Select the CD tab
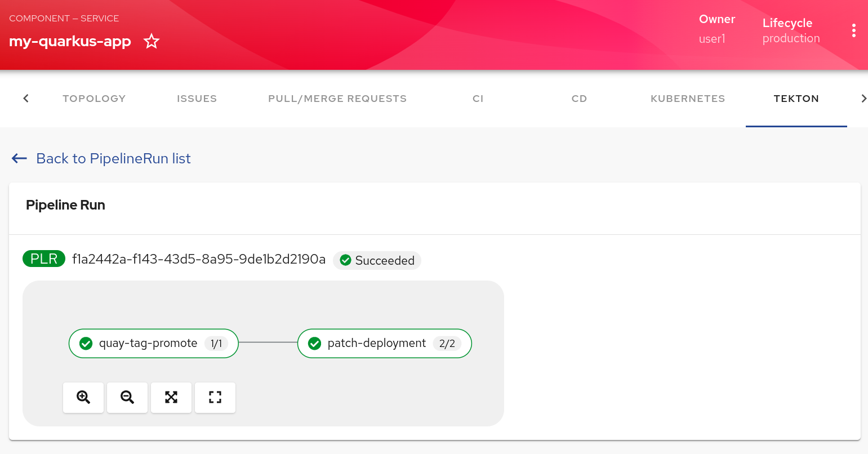 point(580,99)
